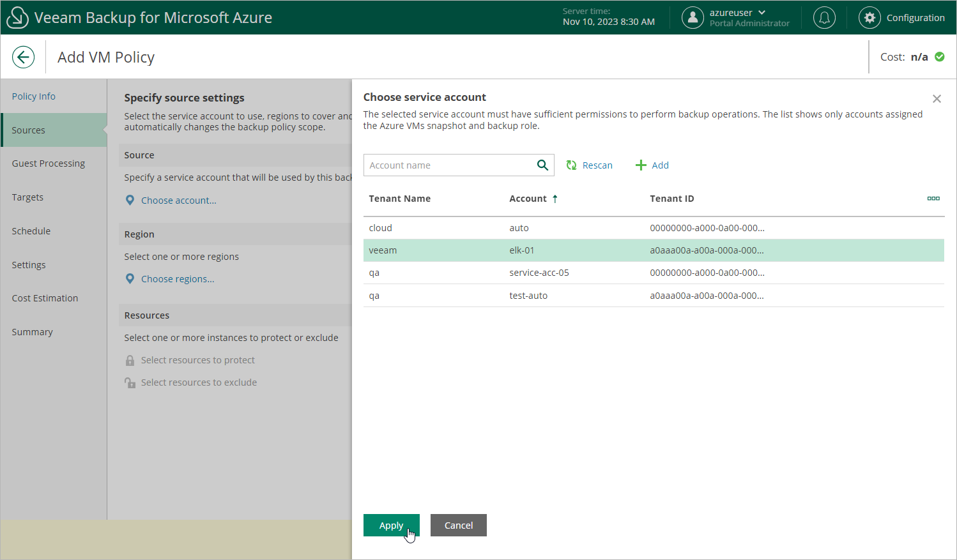The height and width of the screenshot is (560, 957).
Task: Go back using the arrow icon
Action: tap(23, 57)
